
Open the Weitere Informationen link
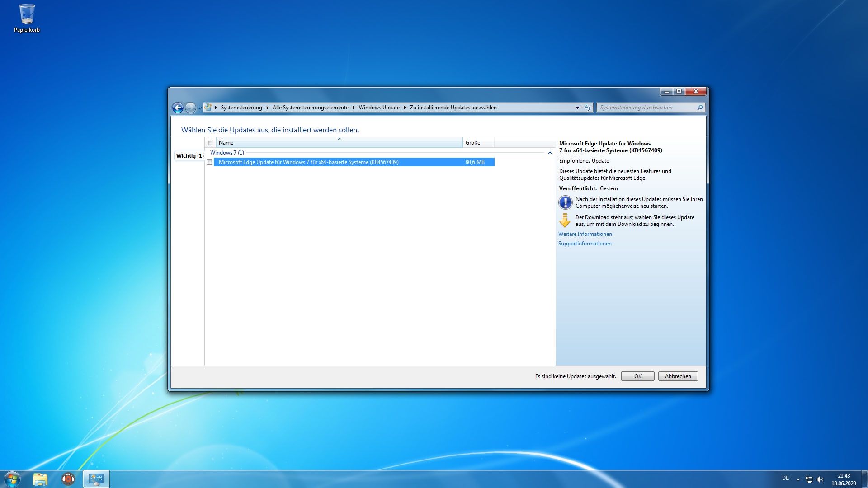(x=585, y=234)
